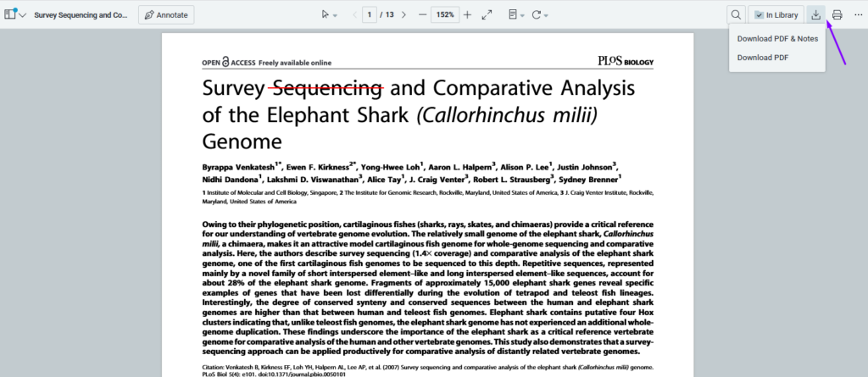868x377 pixels.
Task: Zoom out with the minus icon
Action: tap(423, 15)
